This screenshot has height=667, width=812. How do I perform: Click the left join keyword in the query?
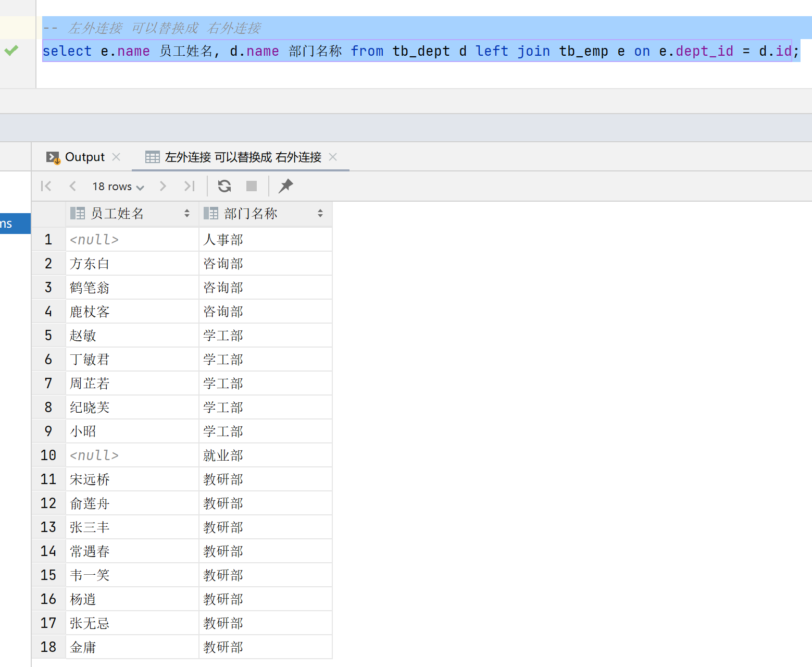513,51
